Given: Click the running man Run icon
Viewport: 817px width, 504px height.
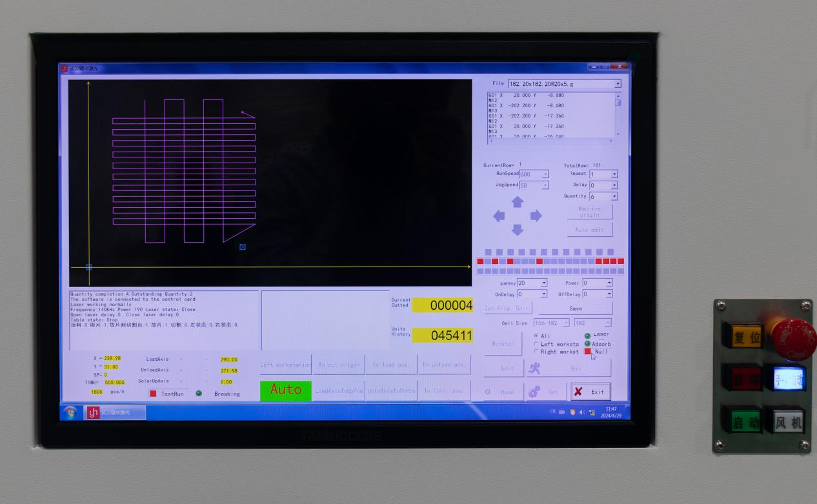Looking at the screenshot, I should click(x=534, y=368).
